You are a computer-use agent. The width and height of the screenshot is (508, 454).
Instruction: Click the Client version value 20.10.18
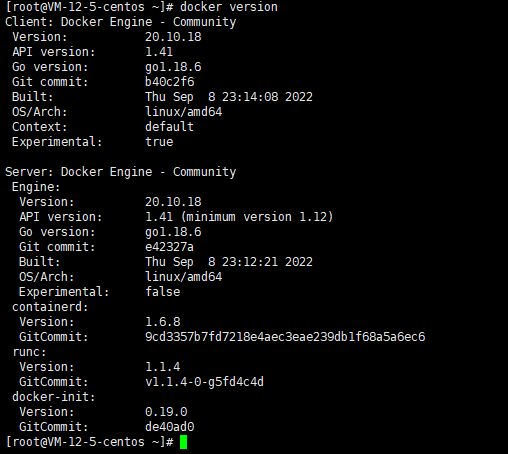tap(173, 37)
